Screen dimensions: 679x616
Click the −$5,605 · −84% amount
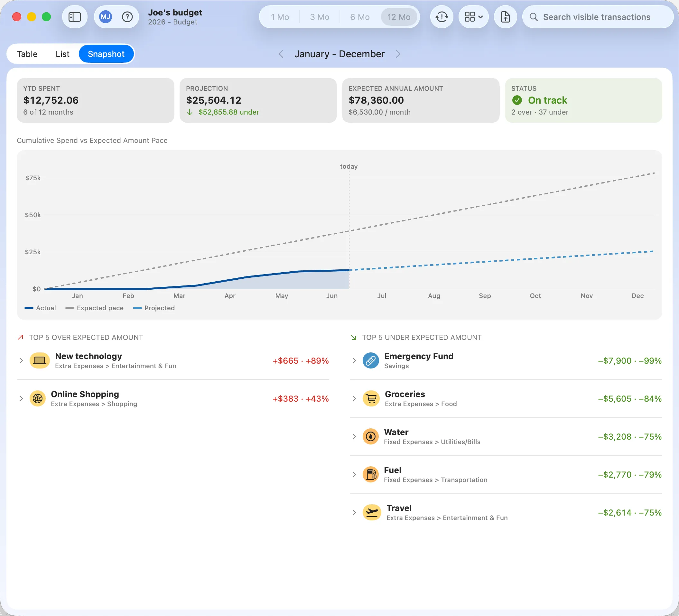coord(629,399)
